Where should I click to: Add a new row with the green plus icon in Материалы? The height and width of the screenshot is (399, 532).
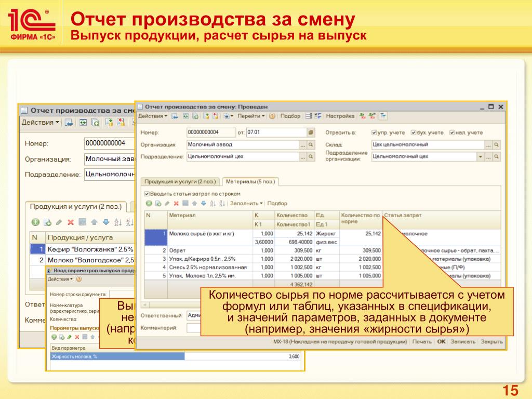(149, 203)
